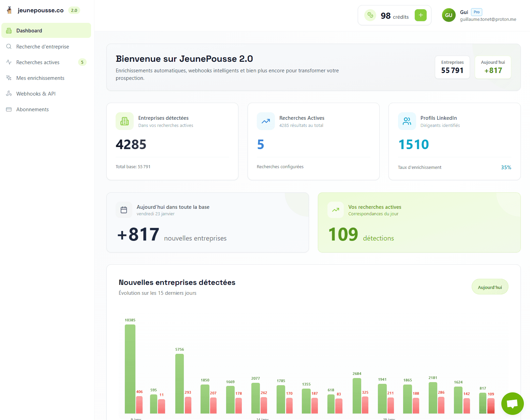Click the credits coin icon in header

coord(370,15)
